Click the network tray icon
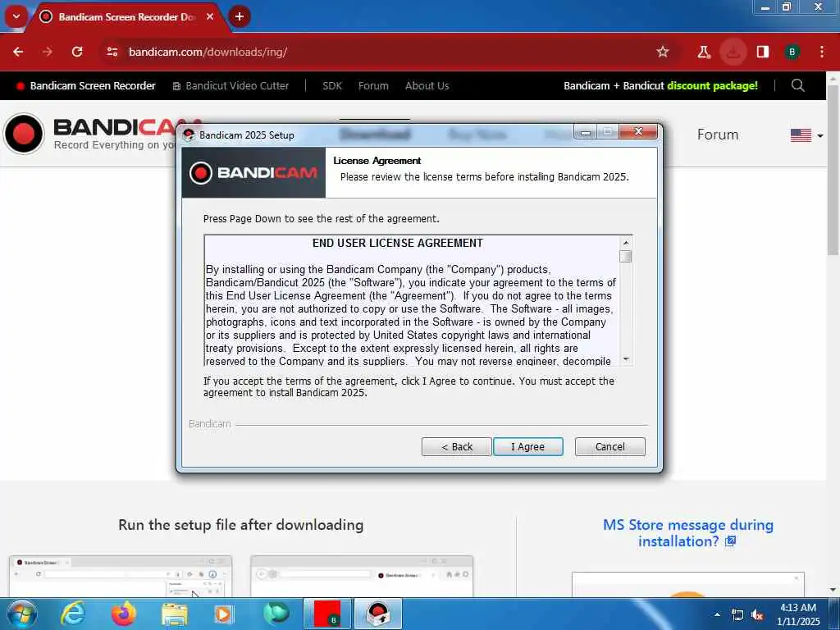Viewport: 840px width, 630px height. click(x=737, y=615)
